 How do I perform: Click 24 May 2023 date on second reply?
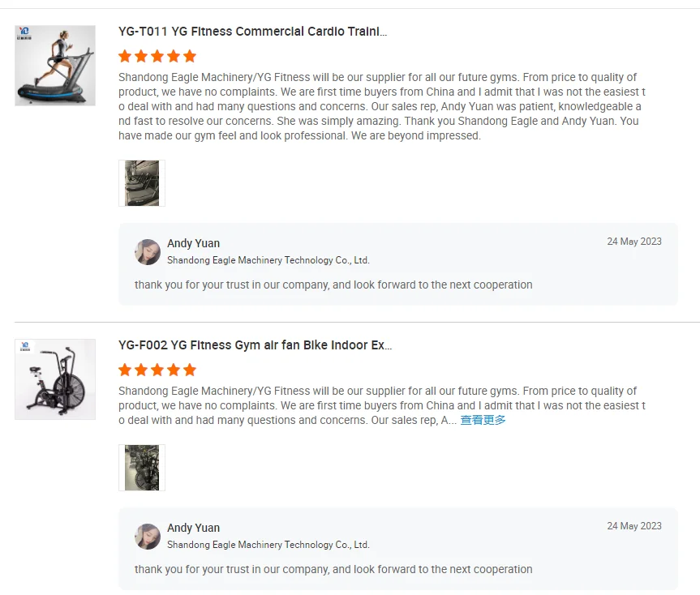pos(633,526)
